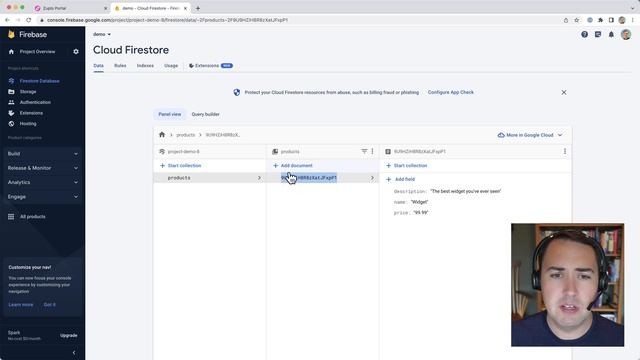Open new browser tab plus button

[198, 8]
